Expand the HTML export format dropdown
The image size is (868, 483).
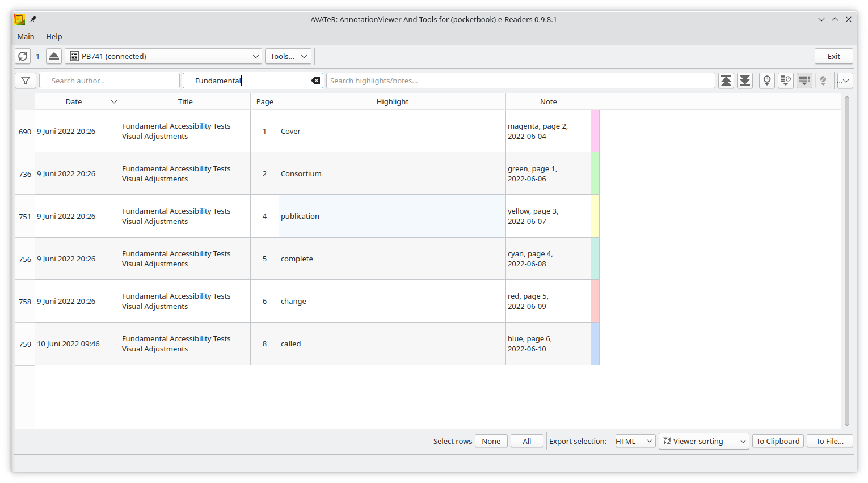pos(635,441)
